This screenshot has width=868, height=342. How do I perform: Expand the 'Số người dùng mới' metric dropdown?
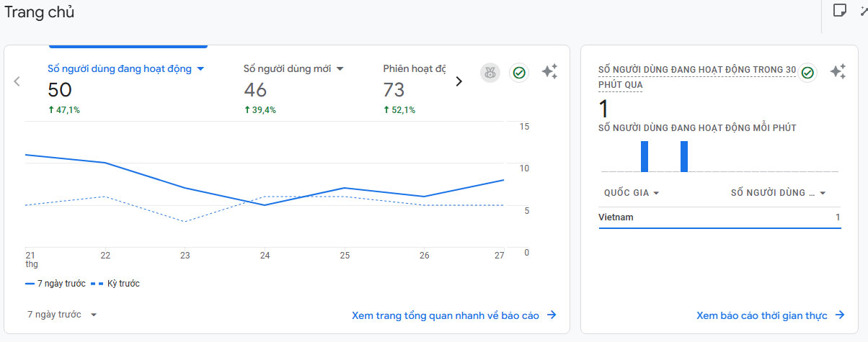point(340,69)
